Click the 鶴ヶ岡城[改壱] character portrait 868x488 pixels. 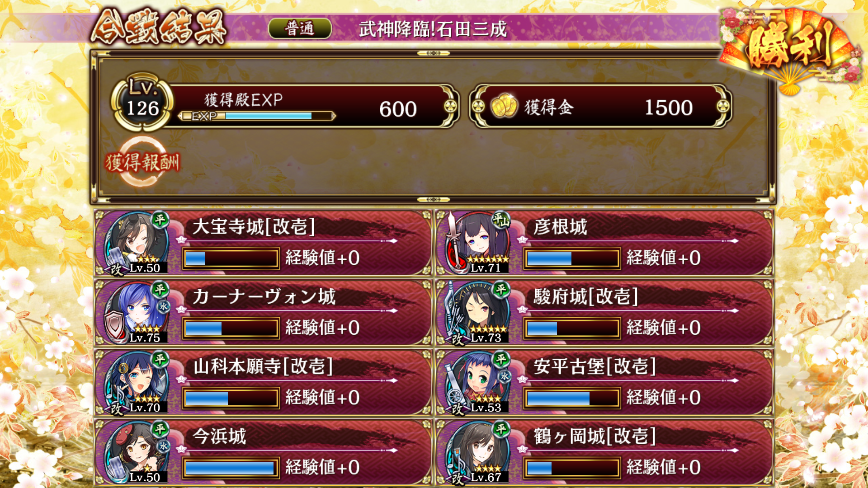pos(477,452)
